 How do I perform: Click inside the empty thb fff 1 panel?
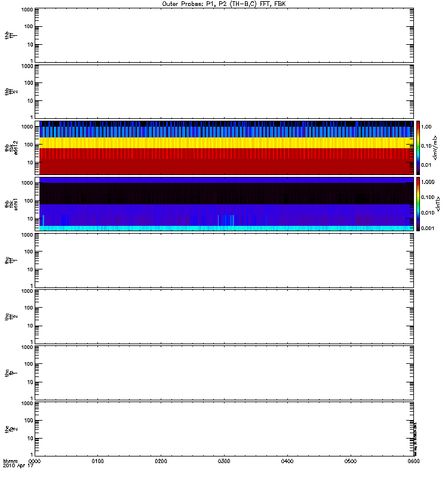(225, 35)
